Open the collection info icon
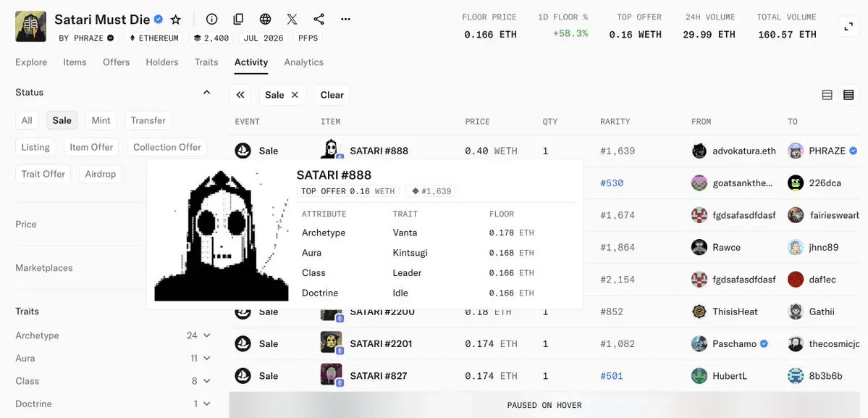Viewport: 868px width, 418px height. click(x=211, y=20)
